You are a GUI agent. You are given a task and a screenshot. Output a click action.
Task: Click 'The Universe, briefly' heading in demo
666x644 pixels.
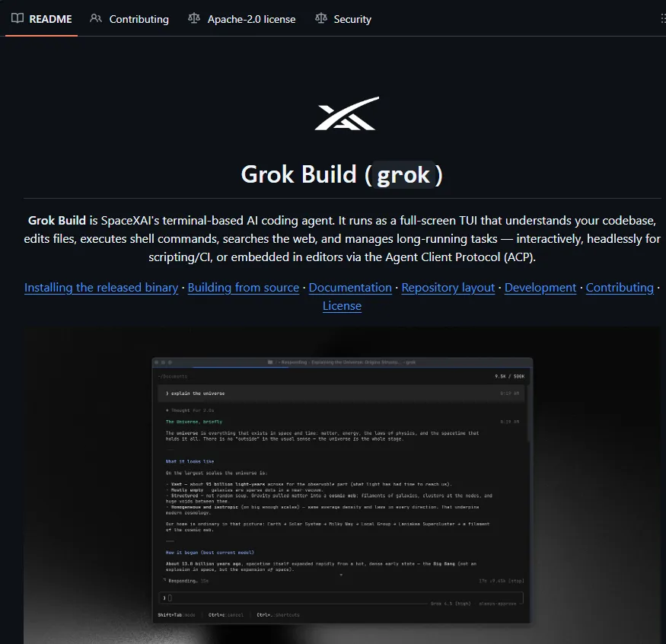click(193, 422)
